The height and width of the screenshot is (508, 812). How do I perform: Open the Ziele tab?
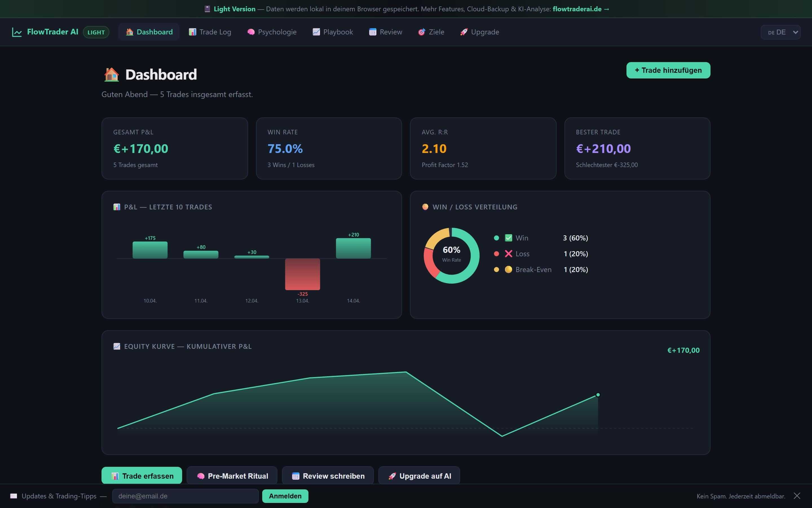[x=431, y=32]
